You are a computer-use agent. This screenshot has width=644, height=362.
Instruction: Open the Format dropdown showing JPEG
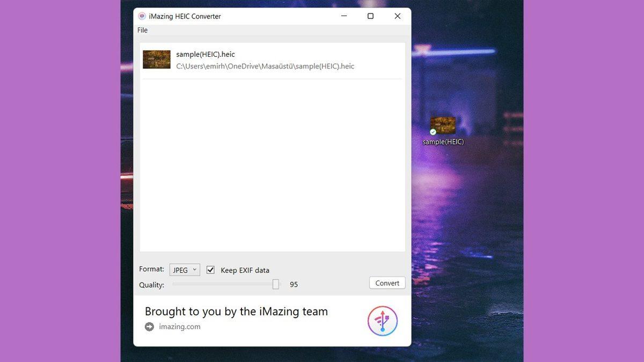pyautogui.click(x=185, y=270)
